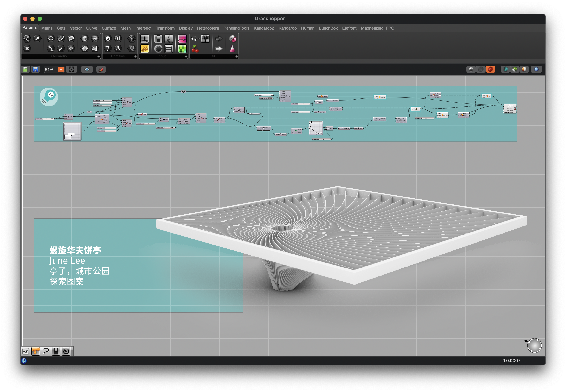Viewport: 566px width, 392px height.
Task: Click the Circle geometry parameter icon
Action: point(51,38)
